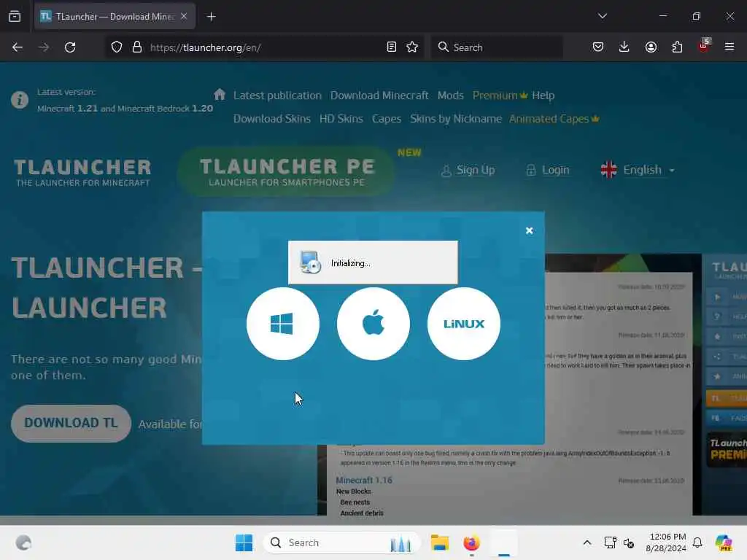This screenshot has width=747, height=560.
Task: Open Firefox account menu
Action: click(x=651, y=47)
